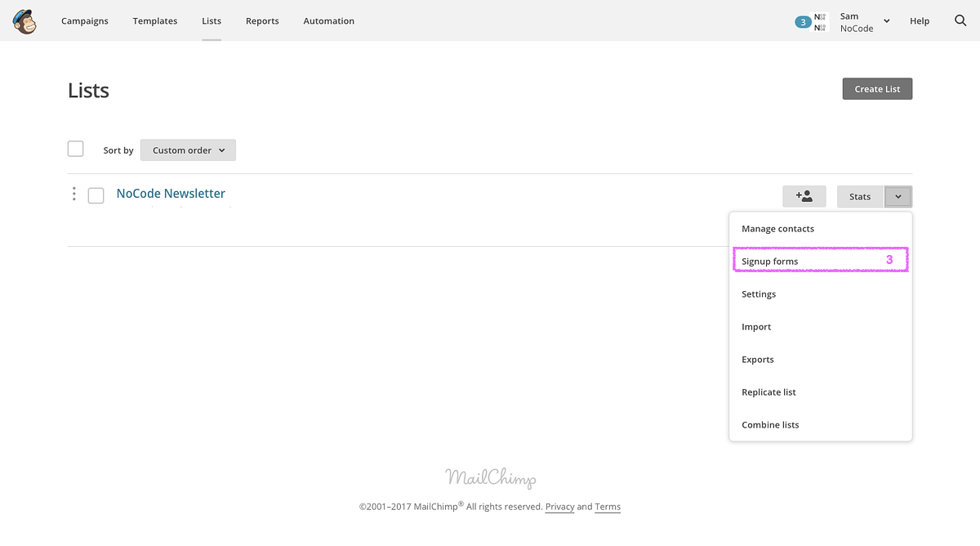980x546 pixels.
Task: Choose Manage contacts from the menu
Action: (x=821, y=229)
